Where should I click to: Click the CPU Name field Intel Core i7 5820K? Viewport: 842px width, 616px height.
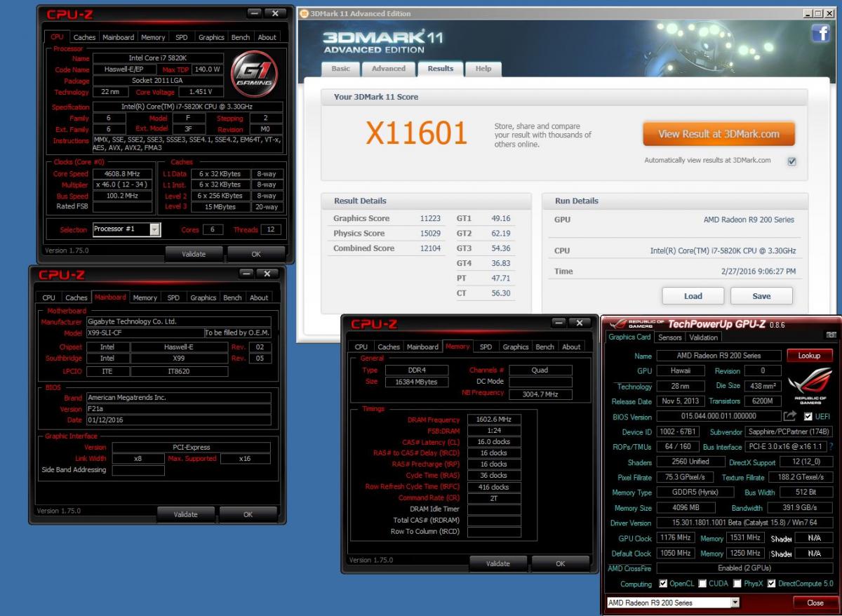(158, 58)
